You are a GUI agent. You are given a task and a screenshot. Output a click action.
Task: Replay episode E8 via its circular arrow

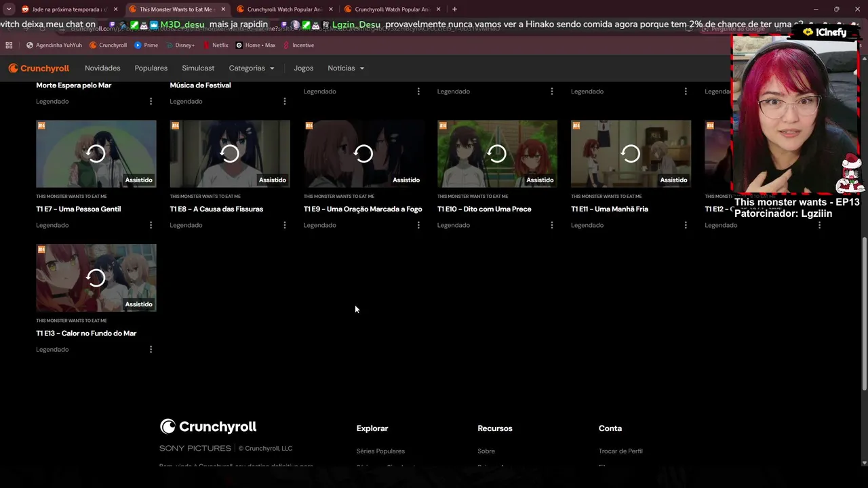click(x=230, y=154)
